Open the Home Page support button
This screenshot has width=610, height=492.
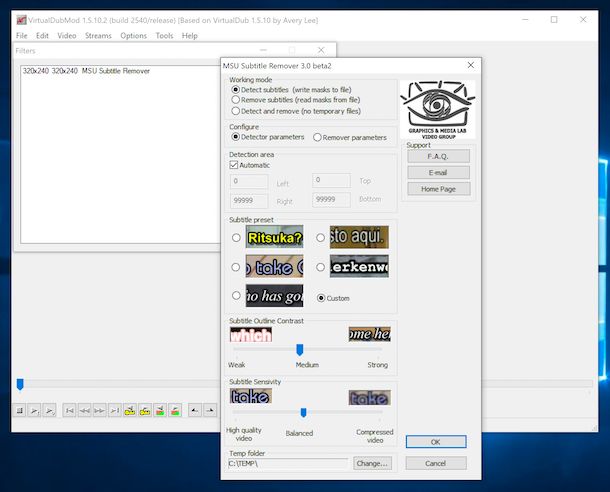click(x=438, y=189)
